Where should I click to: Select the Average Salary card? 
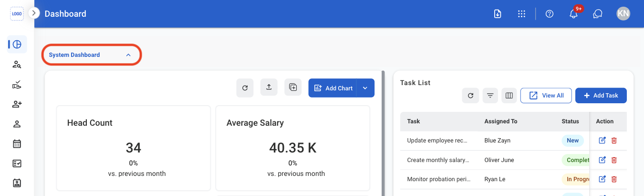click(293, 148)
